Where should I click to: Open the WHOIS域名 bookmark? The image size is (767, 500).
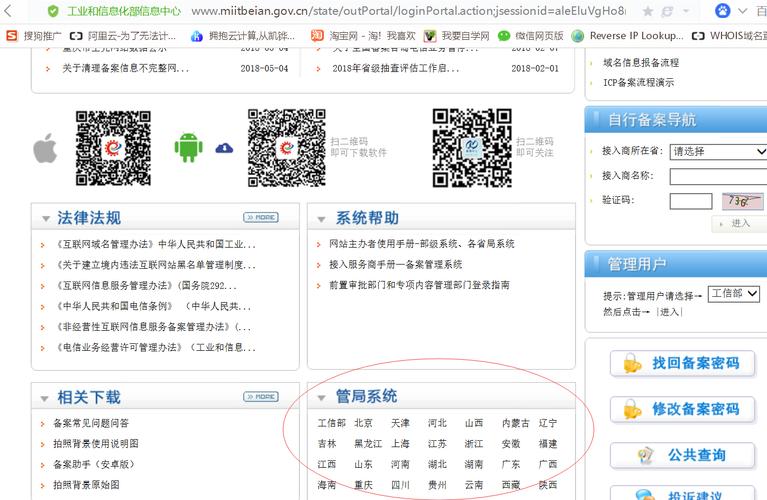(x=729, y=36)
